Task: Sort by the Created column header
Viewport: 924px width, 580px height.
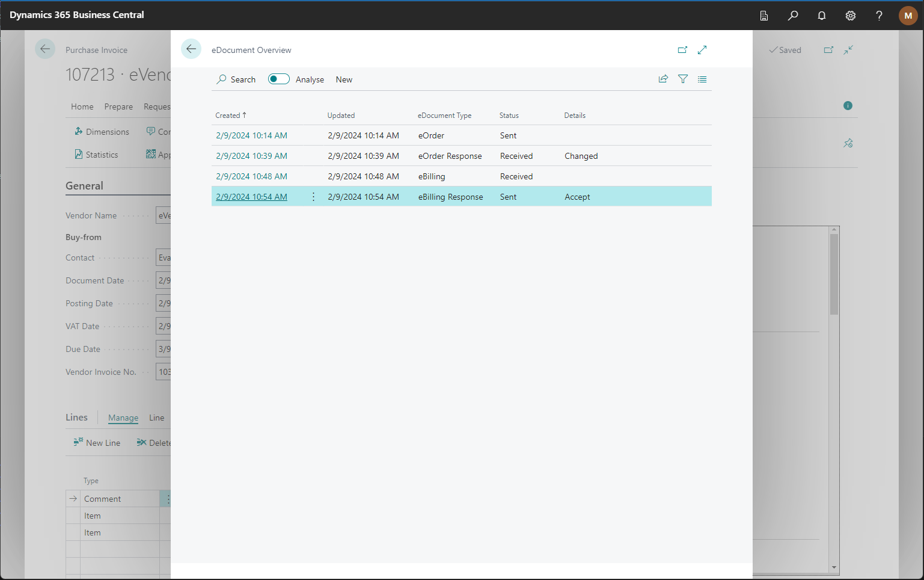Action: coord(228,116)
